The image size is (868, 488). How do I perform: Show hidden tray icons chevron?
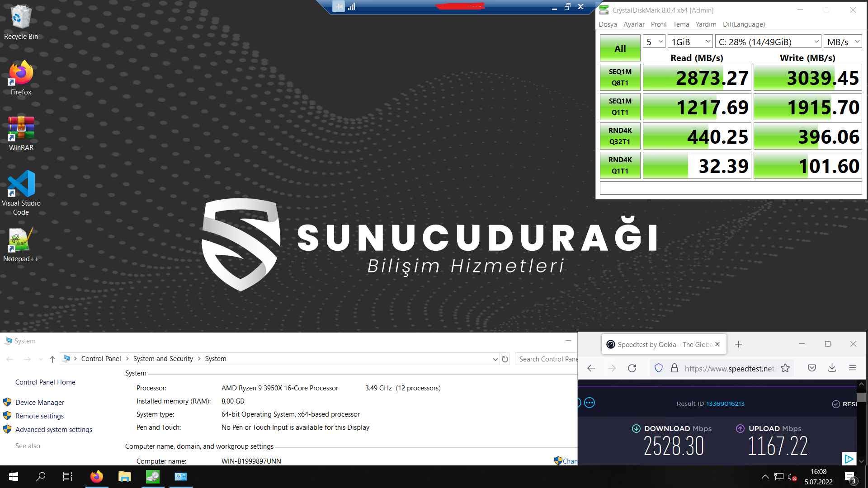tap(765, 477)
